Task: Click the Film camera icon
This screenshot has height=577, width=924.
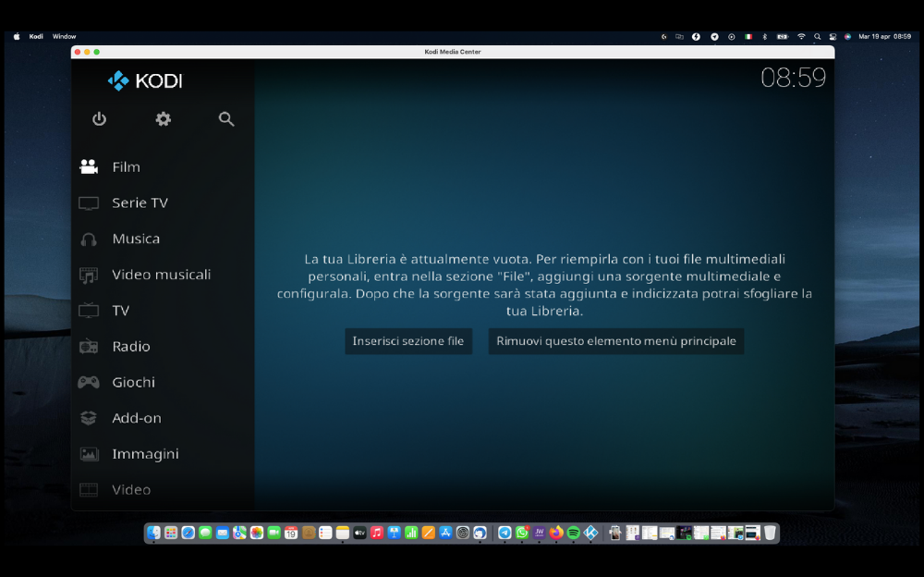Action: pos(89,167)
